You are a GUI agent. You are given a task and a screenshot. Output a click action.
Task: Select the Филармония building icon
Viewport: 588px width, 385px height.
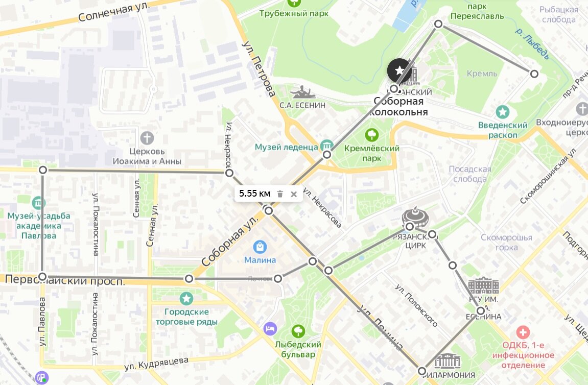point(448,362)
